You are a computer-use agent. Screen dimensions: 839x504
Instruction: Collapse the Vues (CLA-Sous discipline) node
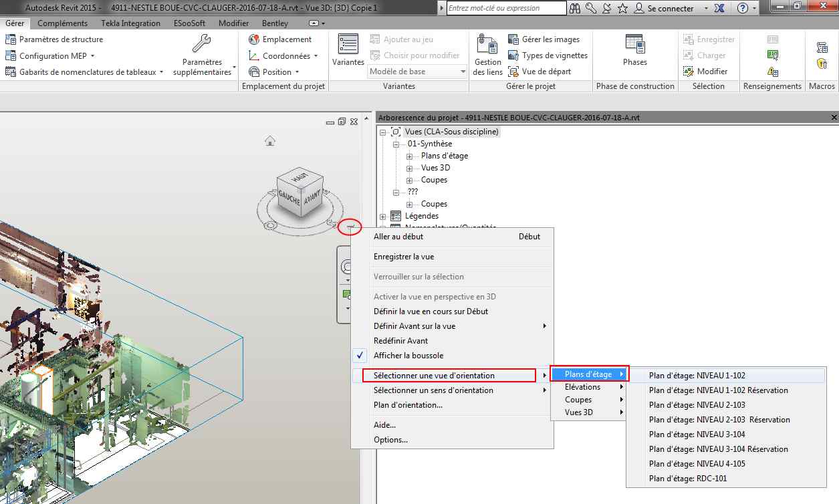[x=383, y=132]
